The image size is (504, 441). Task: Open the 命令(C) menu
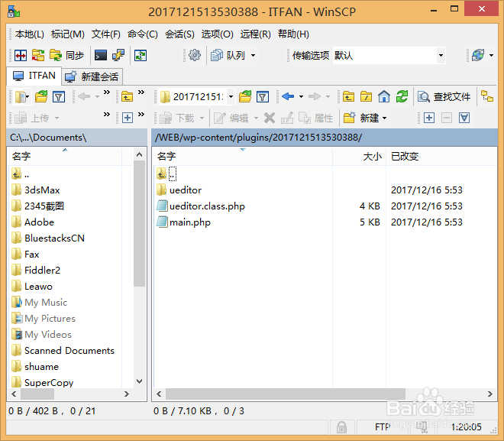143,34
